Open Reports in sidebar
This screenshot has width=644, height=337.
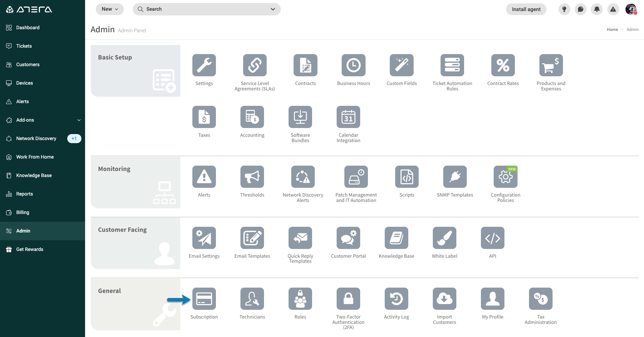[42, 194]
